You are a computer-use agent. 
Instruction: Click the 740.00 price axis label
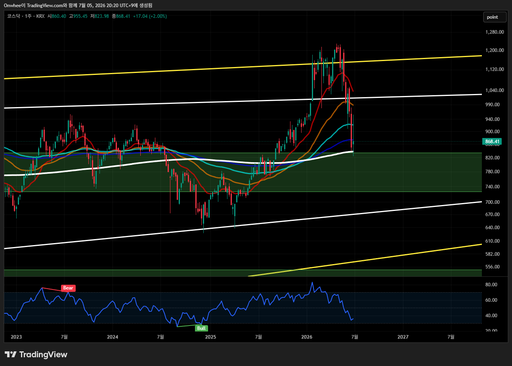[x=493, y=186]
